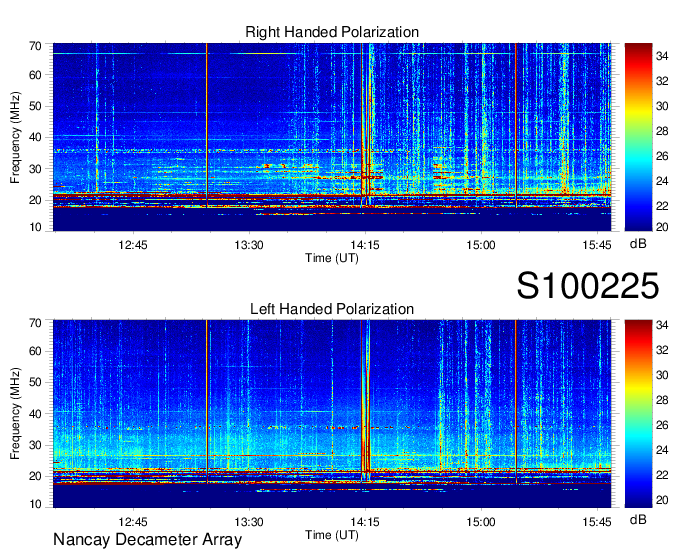680x552 pixels.
Task: Click the 26 value on upper color bar
Action: pos(662,156)
